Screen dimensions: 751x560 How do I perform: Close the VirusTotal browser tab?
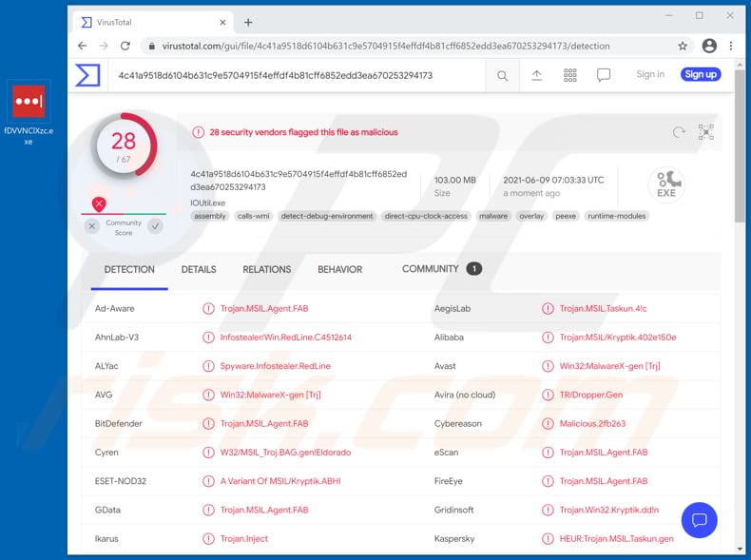point(222,23)
